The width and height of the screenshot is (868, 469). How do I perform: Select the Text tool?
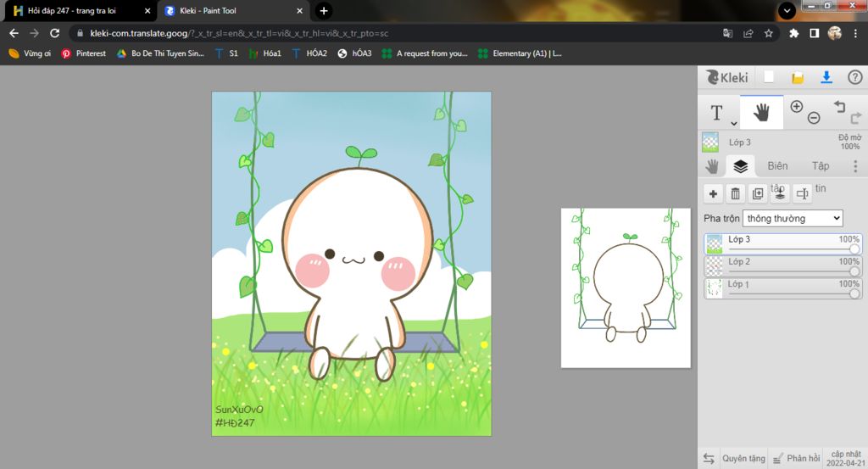pos(716,113)
